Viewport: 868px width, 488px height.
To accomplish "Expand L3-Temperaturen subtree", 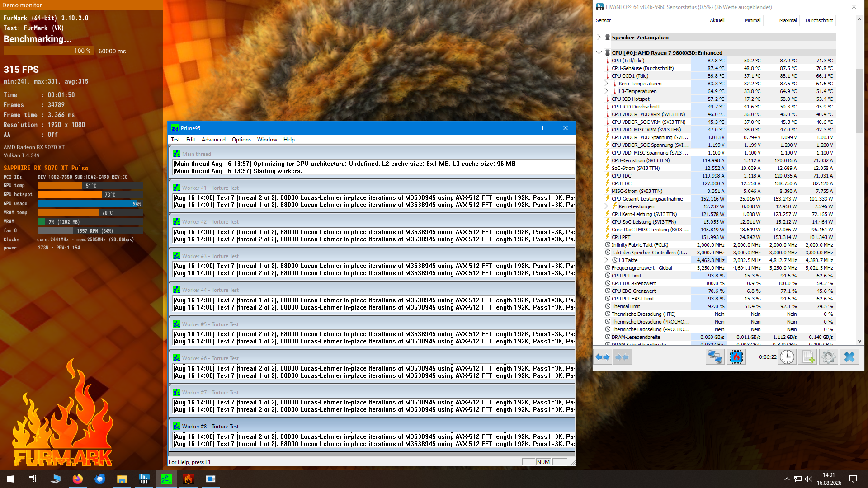I will click(606, 91).
